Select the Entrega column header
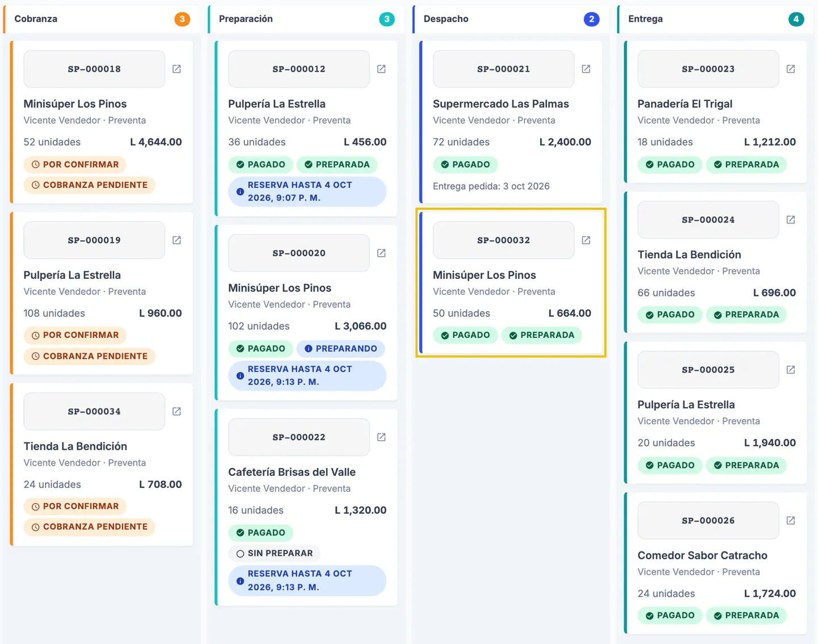This screenshot has width=818, height=644. point(715,19)
